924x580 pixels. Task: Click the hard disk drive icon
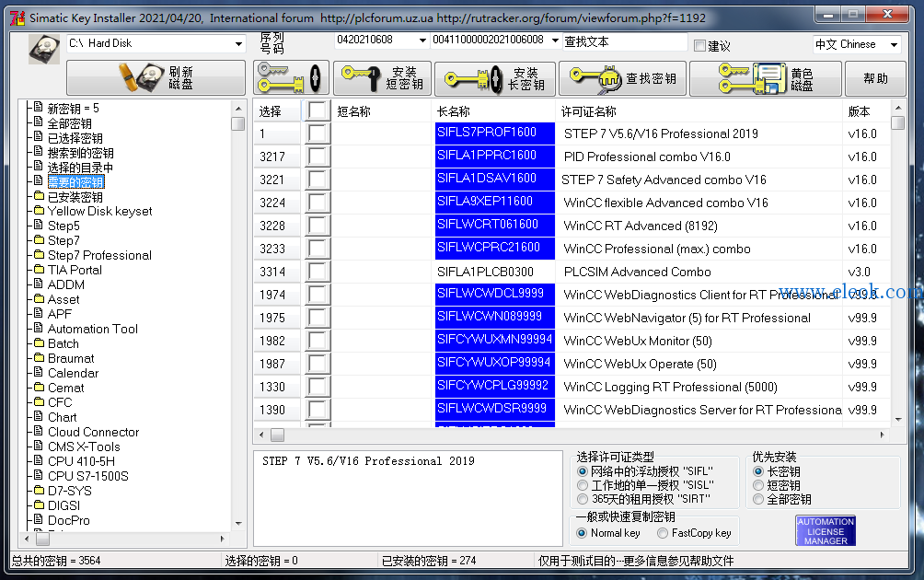coord(44,49)
